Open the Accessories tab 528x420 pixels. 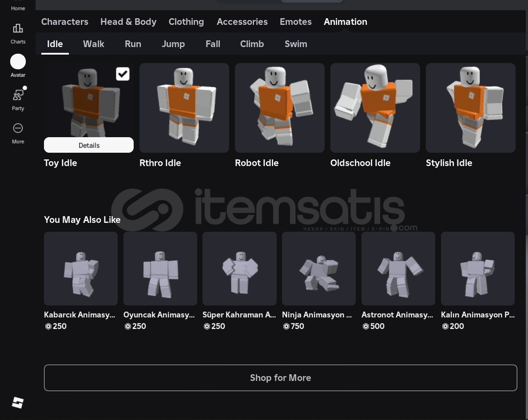tap(242, 22)
